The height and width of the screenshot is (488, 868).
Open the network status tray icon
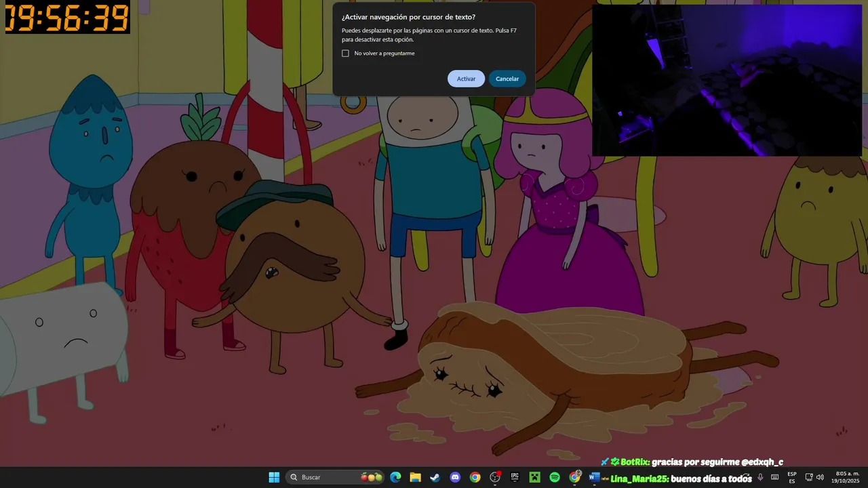809,477
